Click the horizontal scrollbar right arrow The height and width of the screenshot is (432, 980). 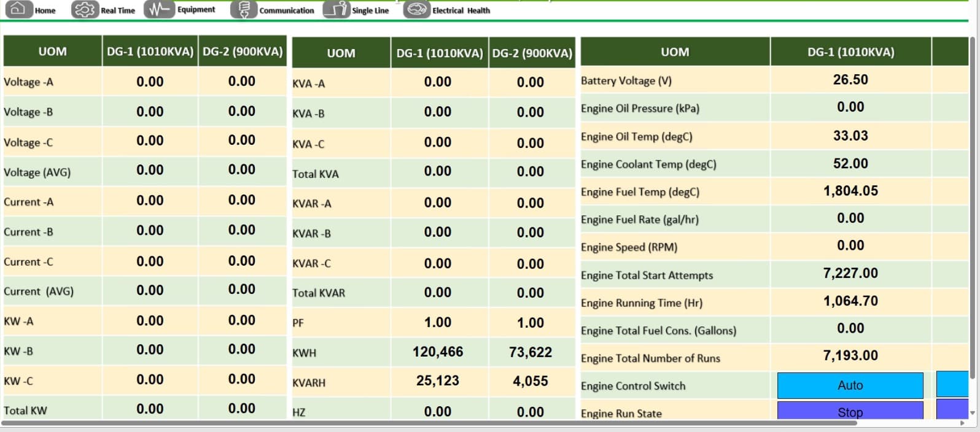tap(962, 423)
